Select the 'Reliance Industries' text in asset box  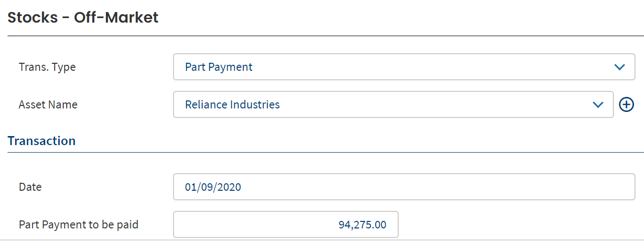232,104
